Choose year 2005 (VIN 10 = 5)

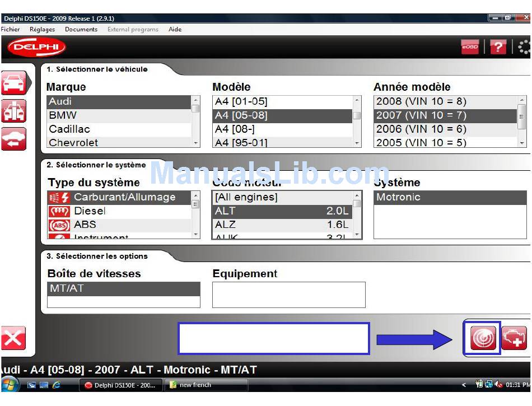(446, 142)
